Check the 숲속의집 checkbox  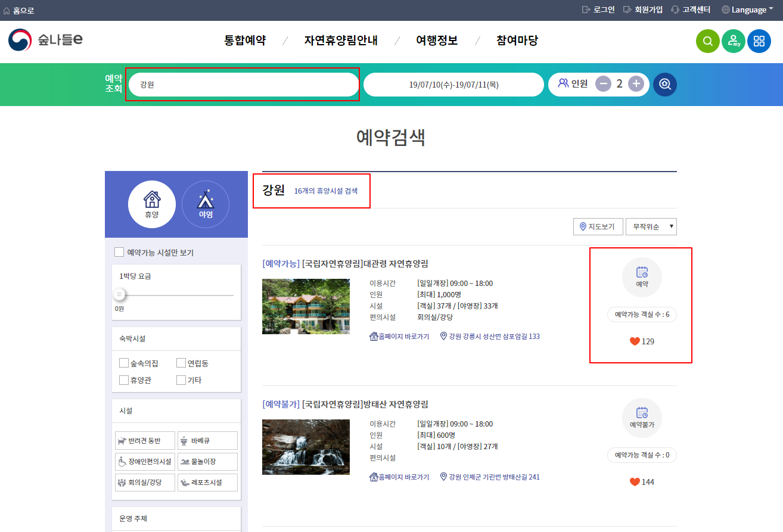click(x=124, y=363)
